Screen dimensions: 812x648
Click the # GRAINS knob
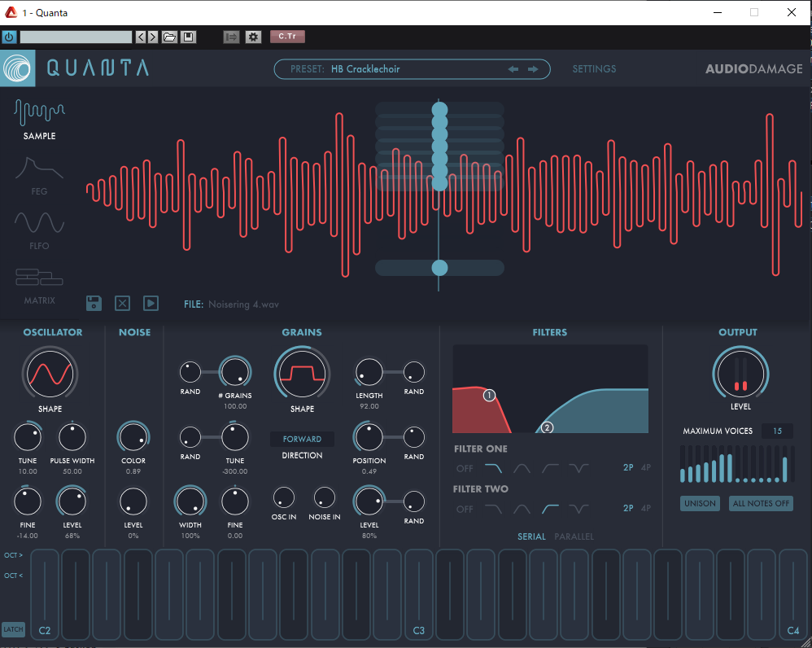point(235,372)
